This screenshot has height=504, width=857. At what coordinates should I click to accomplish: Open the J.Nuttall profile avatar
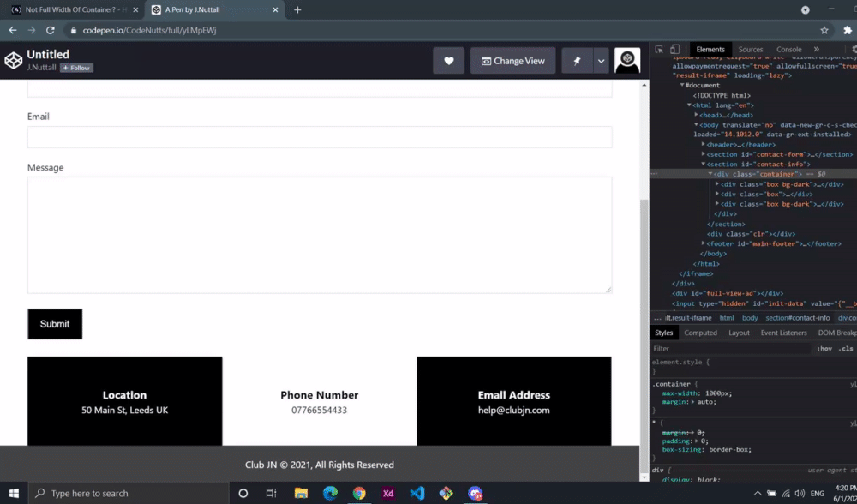click(627, 61)
